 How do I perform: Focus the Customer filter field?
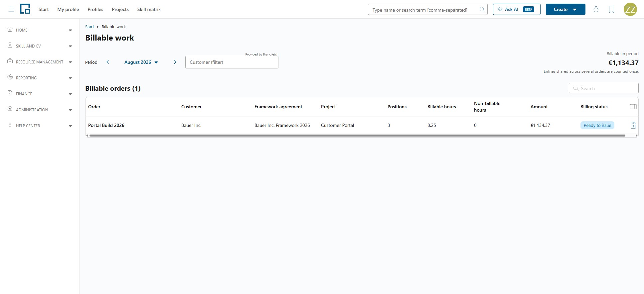click(x=232, y=62)
